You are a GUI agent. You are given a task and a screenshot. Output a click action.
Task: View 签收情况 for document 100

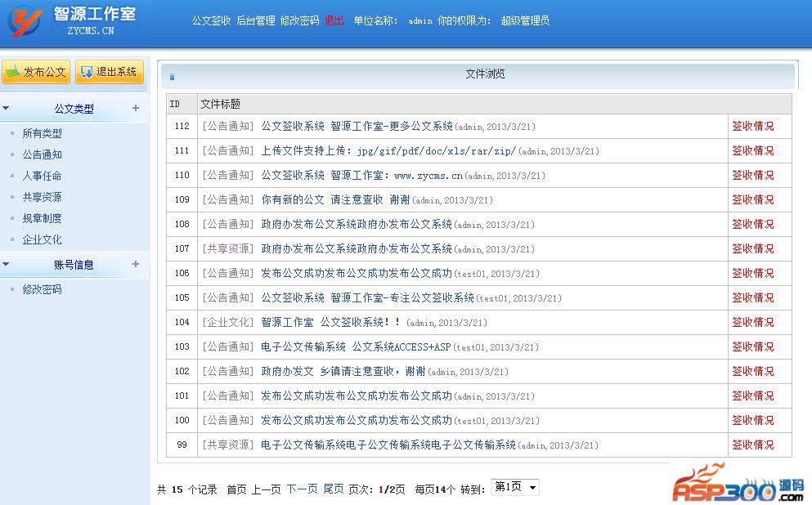(753, 420)
